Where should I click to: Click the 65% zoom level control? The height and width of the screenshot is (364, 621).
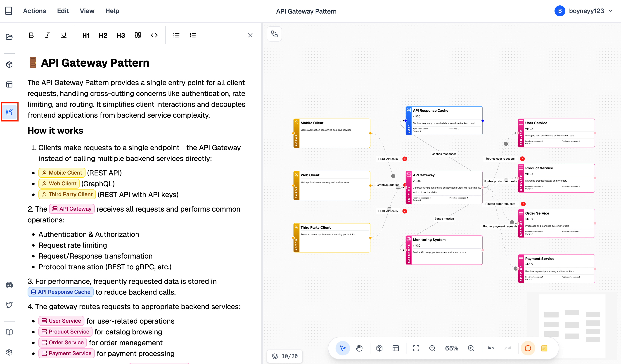tap(451, 348)
